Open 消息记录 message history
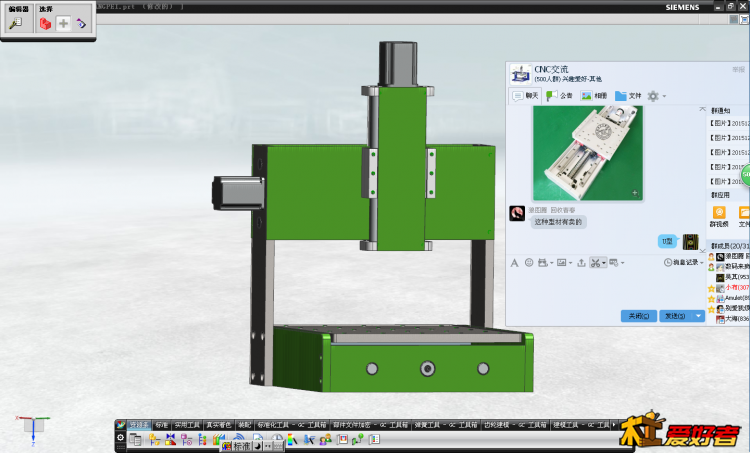This screenshot has height=453, width=750. 680,262
